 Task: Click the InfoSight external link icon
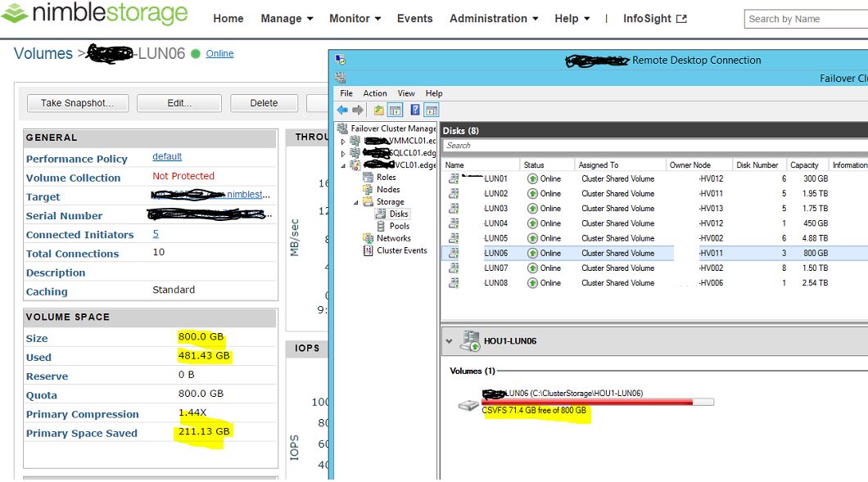point(681,19)
